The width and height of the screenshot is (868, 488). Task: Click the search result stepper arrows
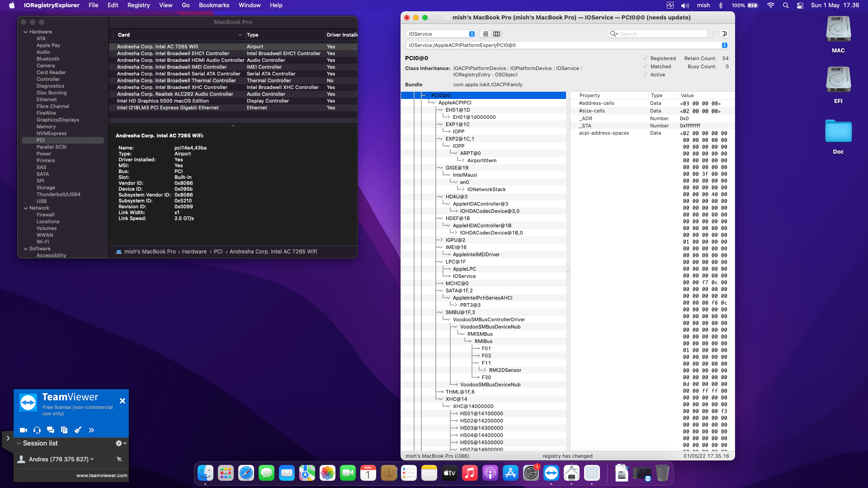pos(713,34)
